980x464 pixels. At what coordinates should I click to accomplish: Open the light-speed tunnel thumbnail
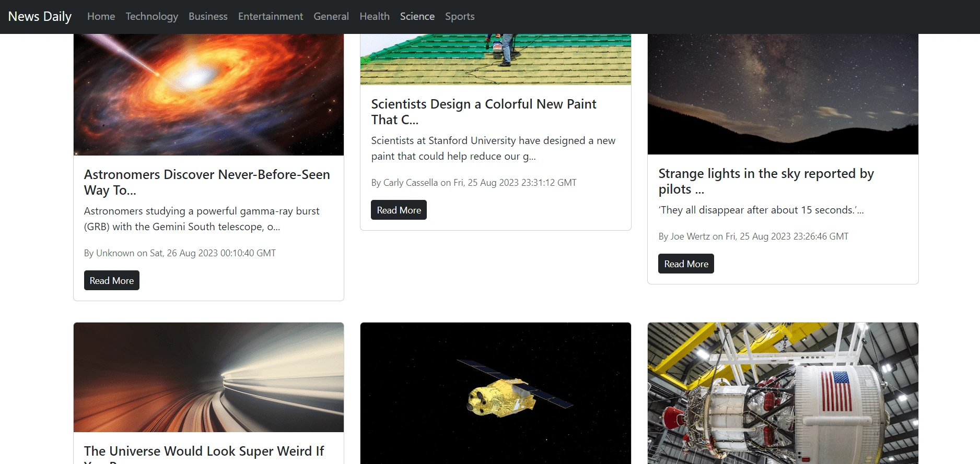pos(208,377)
